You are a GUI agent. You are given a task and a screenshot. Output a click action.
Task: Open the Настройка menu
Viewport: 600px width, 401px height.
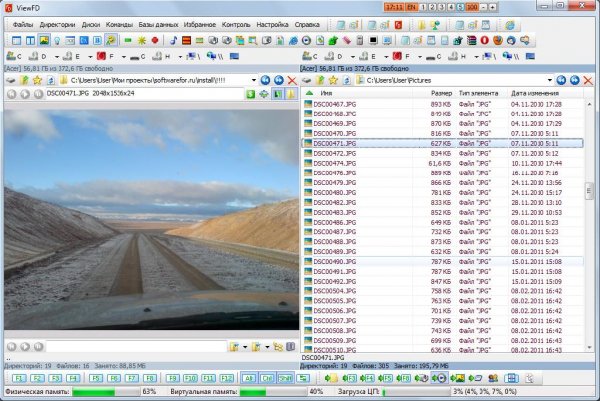[x=272, y=24]
